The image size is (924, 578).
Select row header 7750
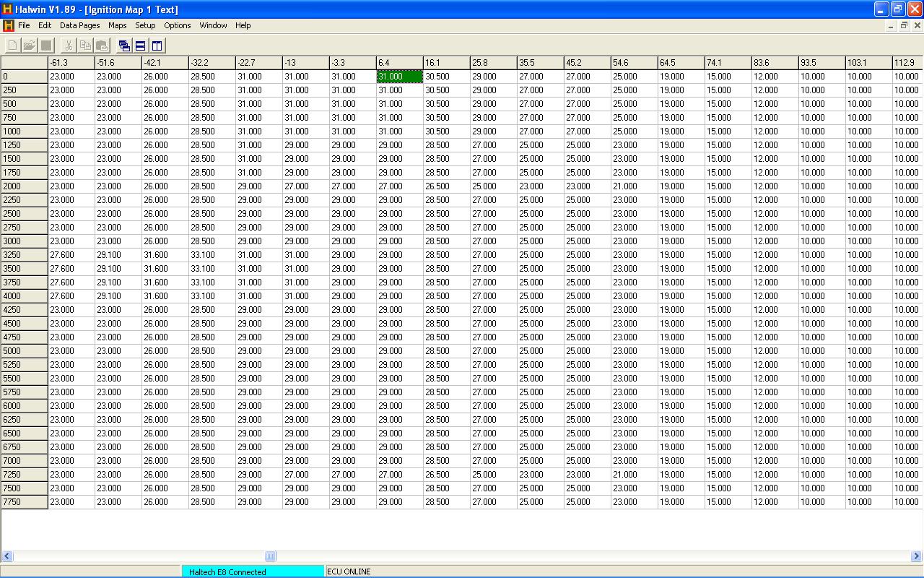click(25, 502)
